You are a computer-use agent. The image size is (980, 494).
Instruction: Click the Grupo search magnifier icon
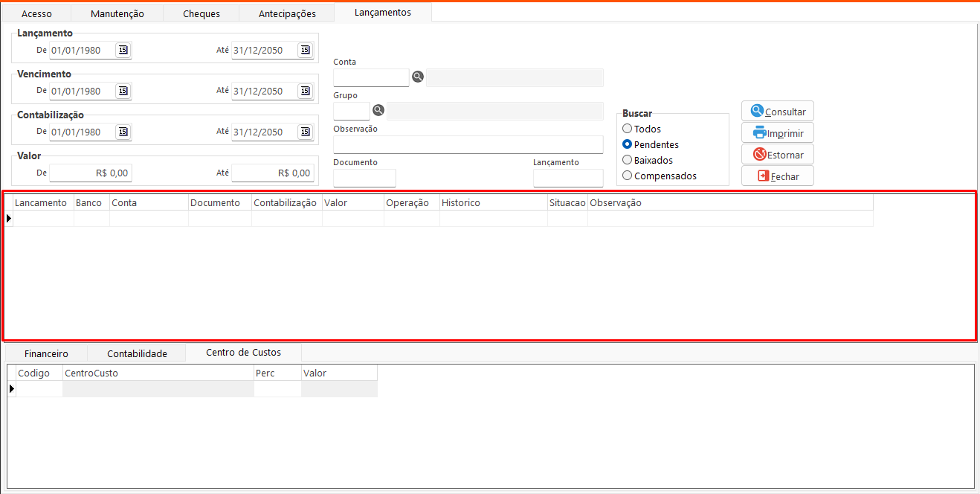click(x=378, y=110)
